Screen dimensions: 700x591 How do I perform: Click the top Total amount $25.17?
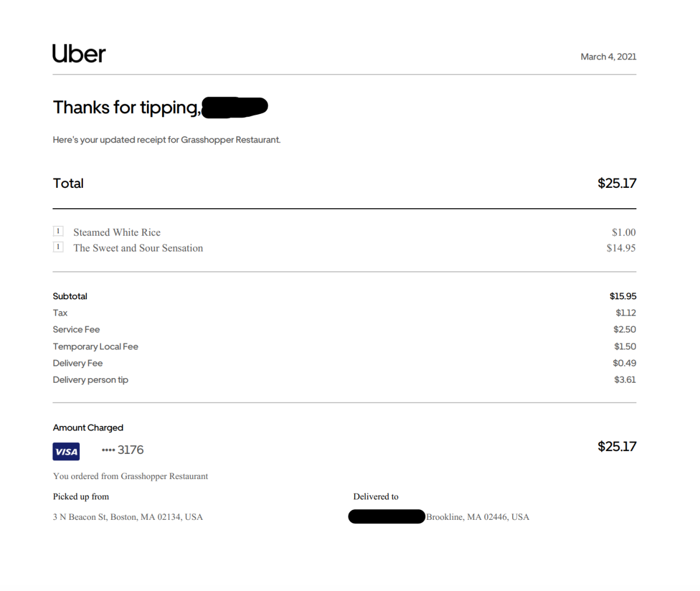(617, 183)
